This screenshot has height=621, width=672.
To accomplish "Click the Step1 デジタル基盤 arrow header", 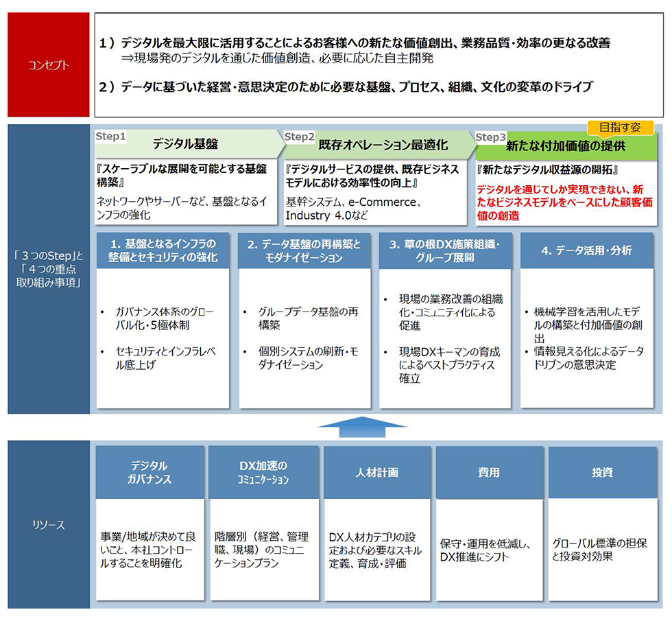I will click(x=189, y=143).
